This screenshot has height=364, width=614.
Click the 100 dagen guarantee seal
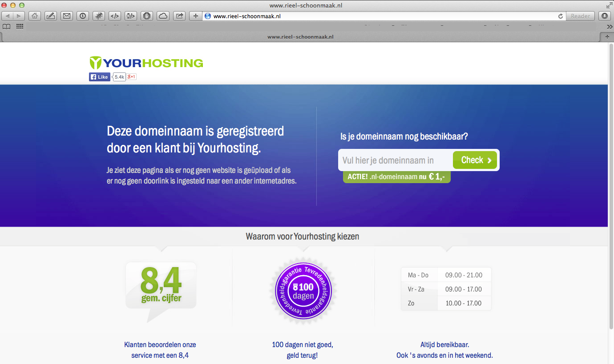(303, 290)
